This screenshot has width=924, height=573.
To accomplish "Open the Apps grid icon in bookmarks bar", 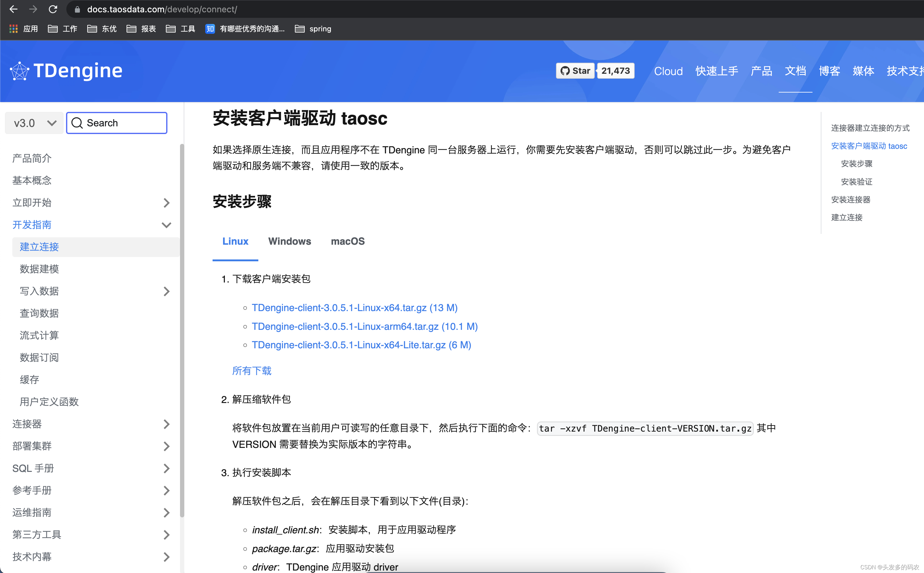I will pos(14,29).
